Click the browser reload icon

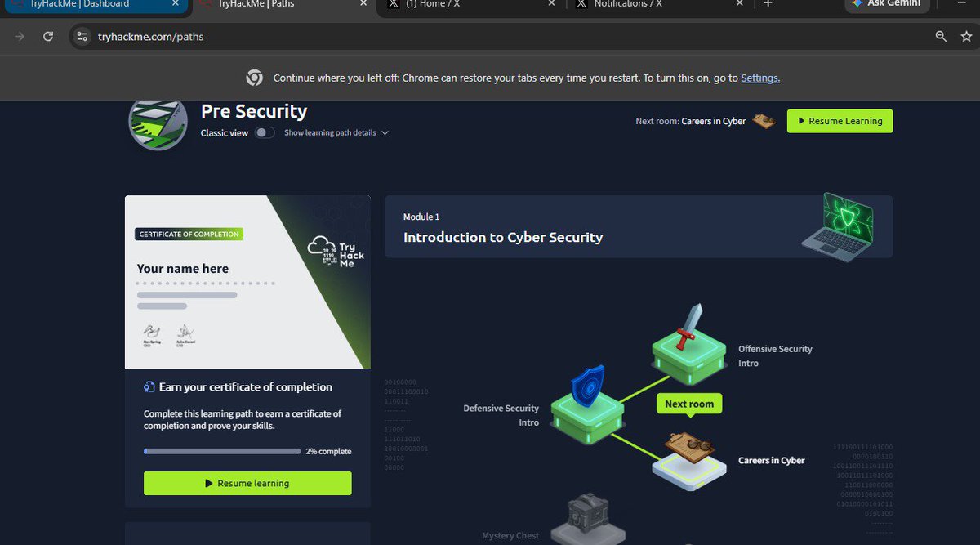48,37
